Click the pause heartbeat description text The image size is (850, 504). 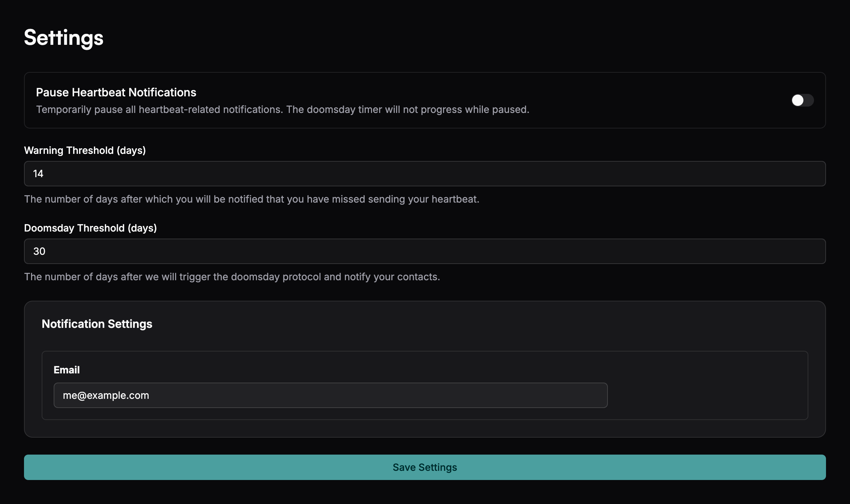point(282,110)
